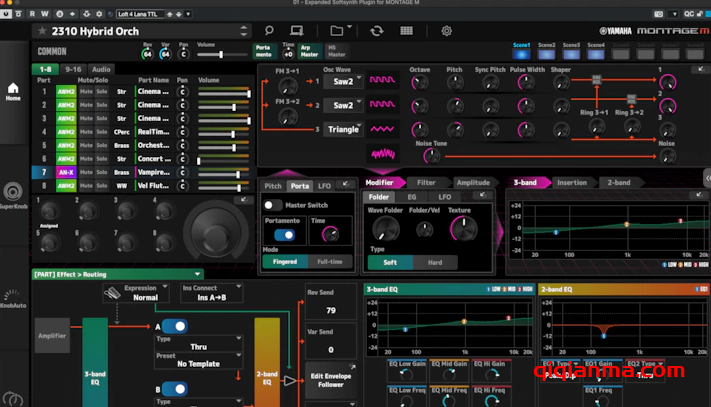711x407 pixels.
Task: Click the Noise Tone knob
Action: [x=431, y=156]
